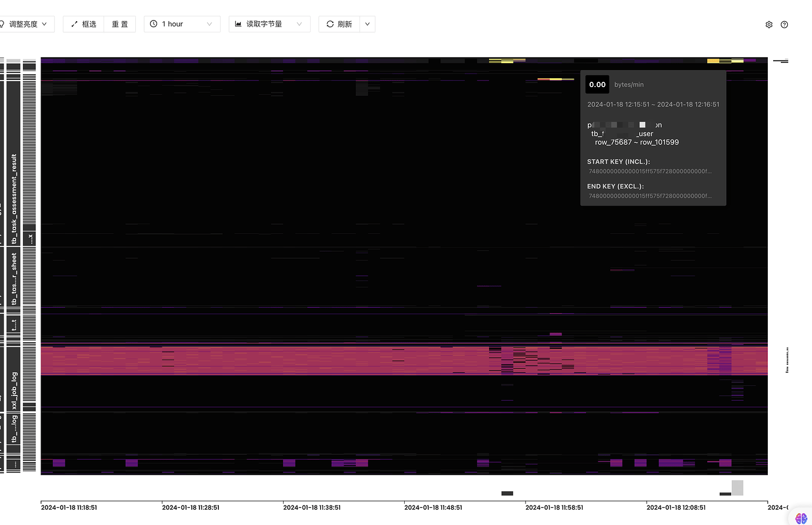The width and height of the screenshot is (812, 525).
Task: Click the 2024-01-18 11:28:51 time axis label
Action: click(x=191, y=507)
